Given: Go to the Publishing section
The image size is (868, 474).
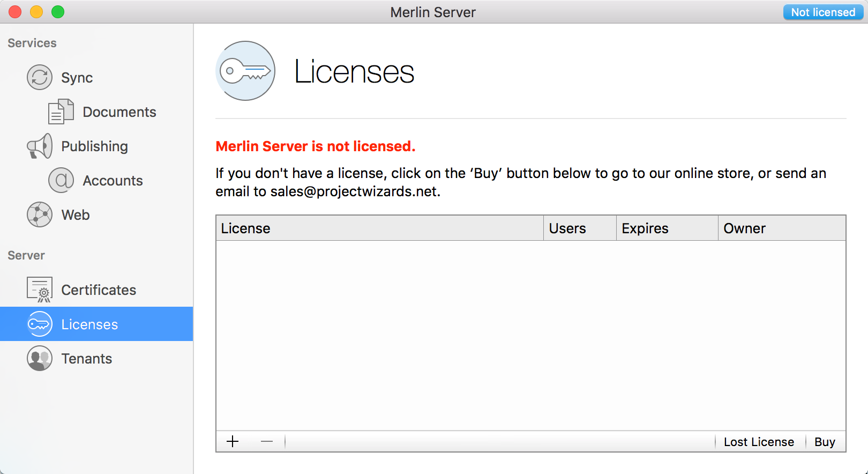Looking at the screenshot, I should pyautogui.click(x=96, y=146).
